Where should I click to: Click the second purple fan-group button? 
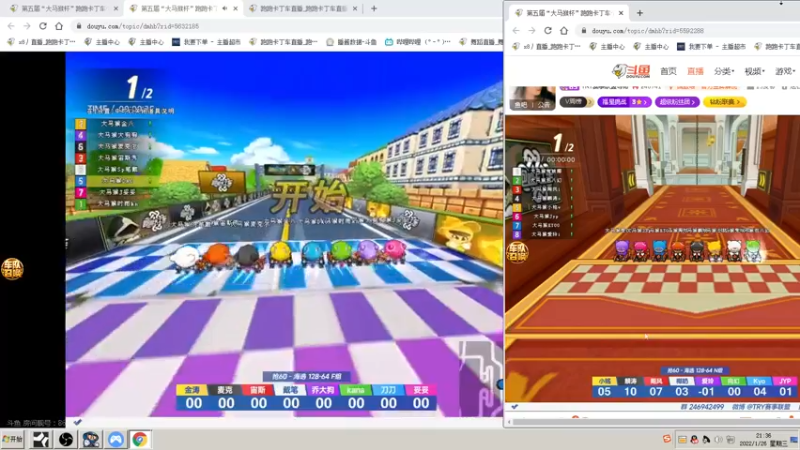677,102
